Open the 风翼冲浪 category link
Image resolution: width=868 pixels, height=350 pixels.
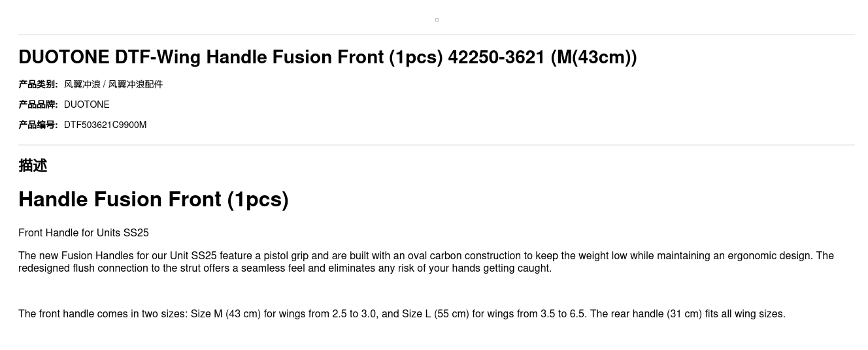82,84
